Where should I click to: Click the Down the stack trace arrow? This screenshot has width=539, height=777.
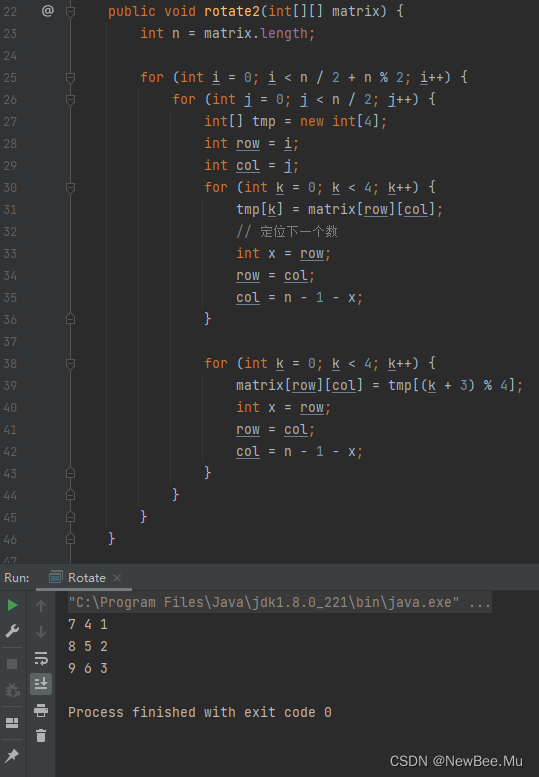pyautogui.click(x=41, y=632)
